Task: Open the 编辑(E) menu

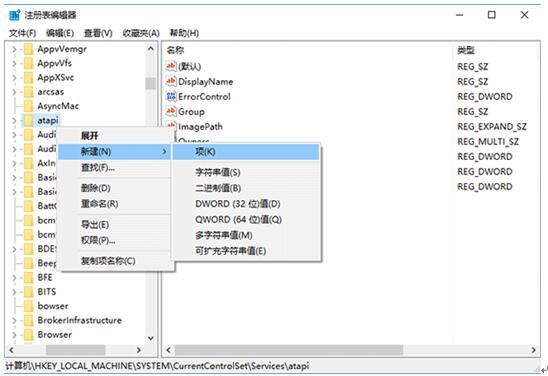Action: pos(60,33)
